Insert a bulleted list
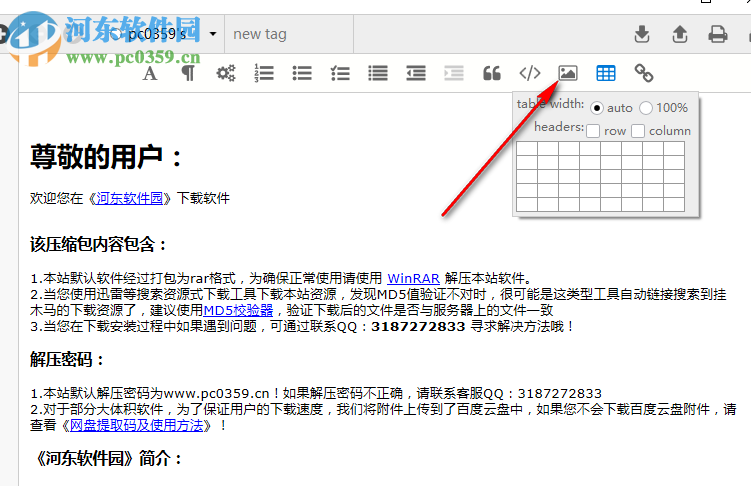The width and height of the screenshot is (751, 486). 302,73
